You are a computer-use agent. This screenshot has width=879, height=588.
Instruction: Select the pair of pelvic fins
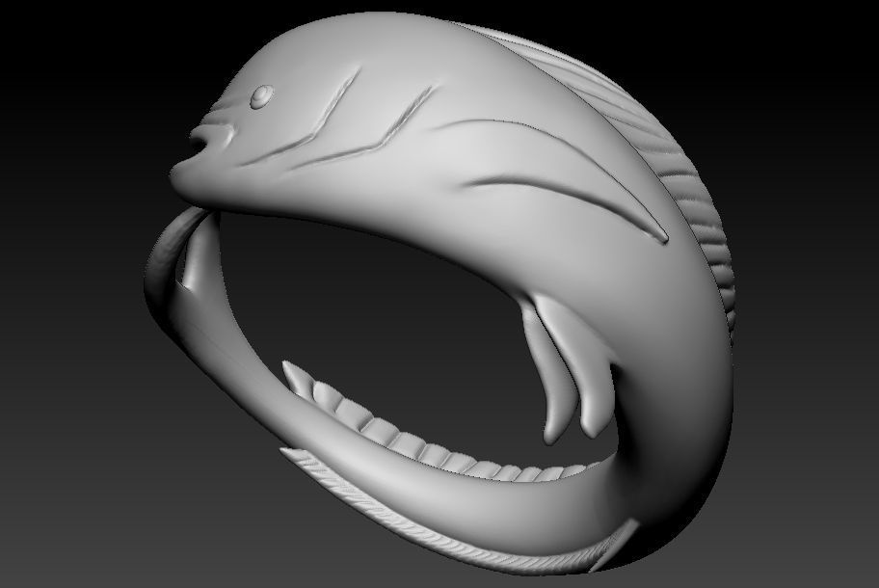click(568, 368)
